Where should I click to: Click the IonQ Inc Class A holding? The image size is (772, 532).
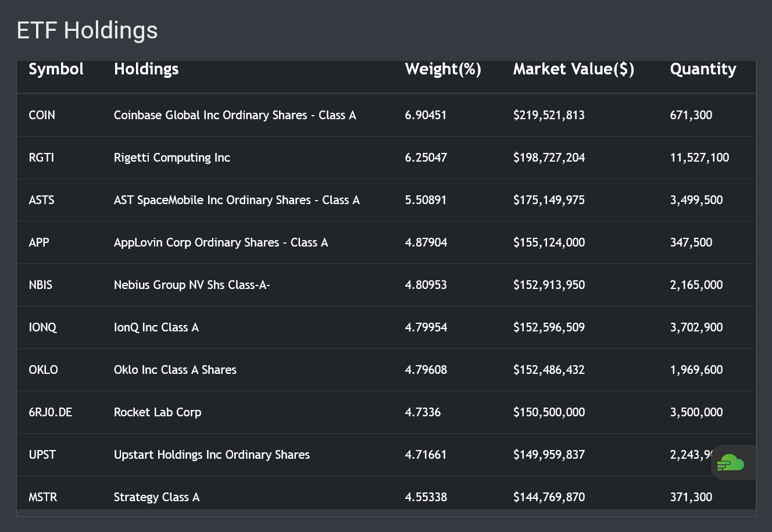point(156,327)
